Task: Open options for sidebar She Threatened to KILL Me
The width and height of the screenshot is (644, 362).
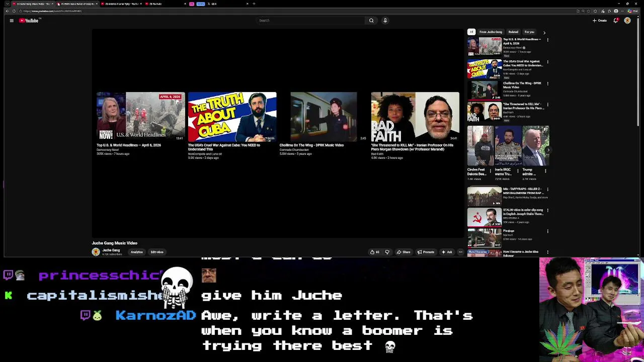Action: tap(547, 105)
